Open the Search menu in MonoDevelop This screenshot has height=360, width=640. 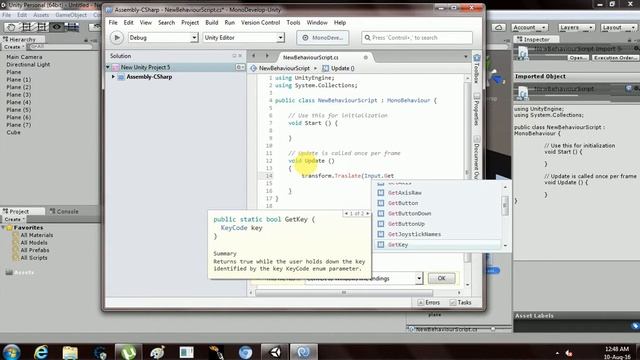[167, 22]
